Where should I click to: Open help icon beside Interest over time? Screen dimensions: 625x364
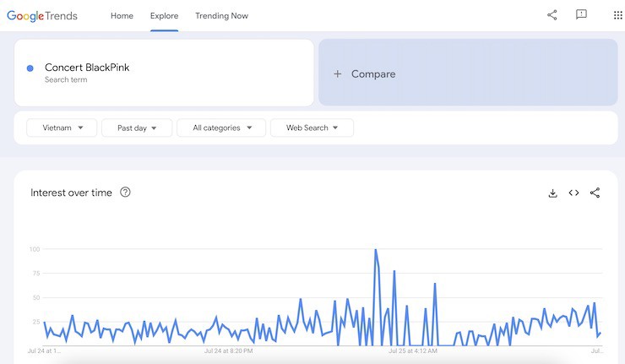(x=125, y=193)
